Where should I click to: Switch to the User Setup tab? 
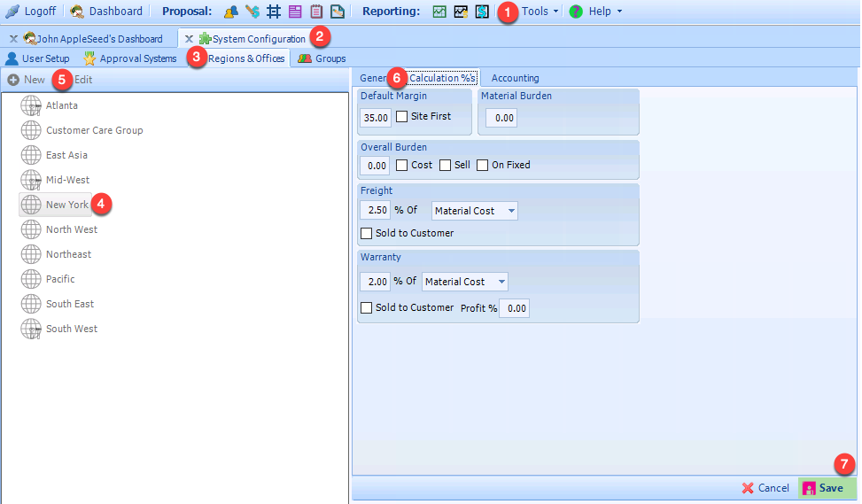pyautogui.click(x=46, y=58)
